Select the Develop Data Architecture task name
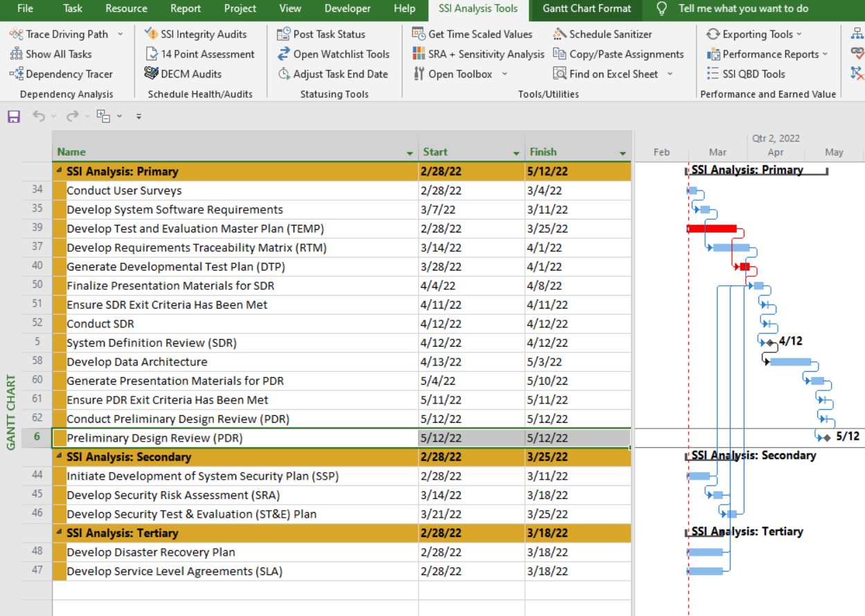 tap(137, 362)
